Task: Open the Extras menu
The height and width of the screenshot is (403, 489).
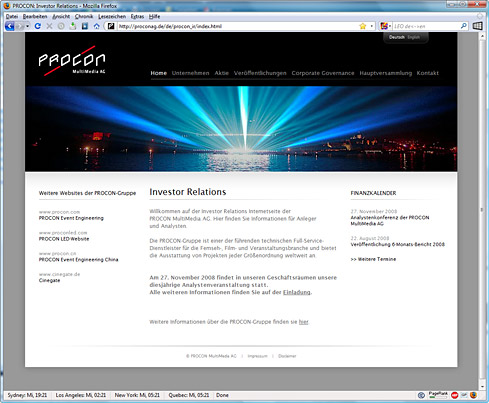Action: tap(137, 16)
